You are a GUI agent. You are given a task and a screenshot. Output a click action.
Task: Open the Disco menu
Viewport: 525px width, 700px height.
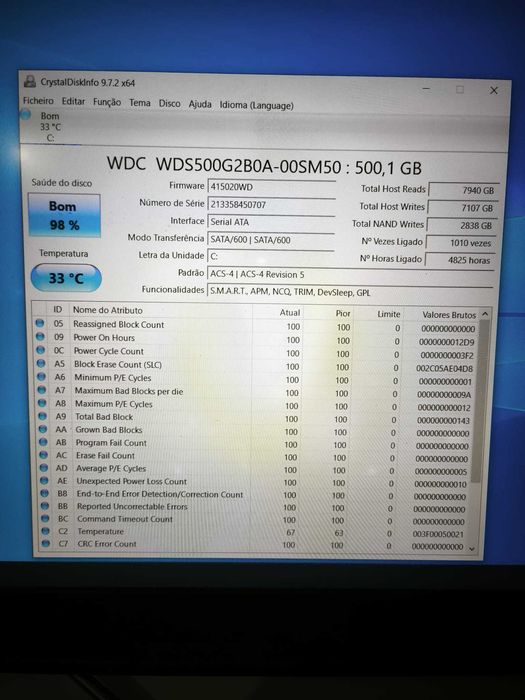click(169, 103)
